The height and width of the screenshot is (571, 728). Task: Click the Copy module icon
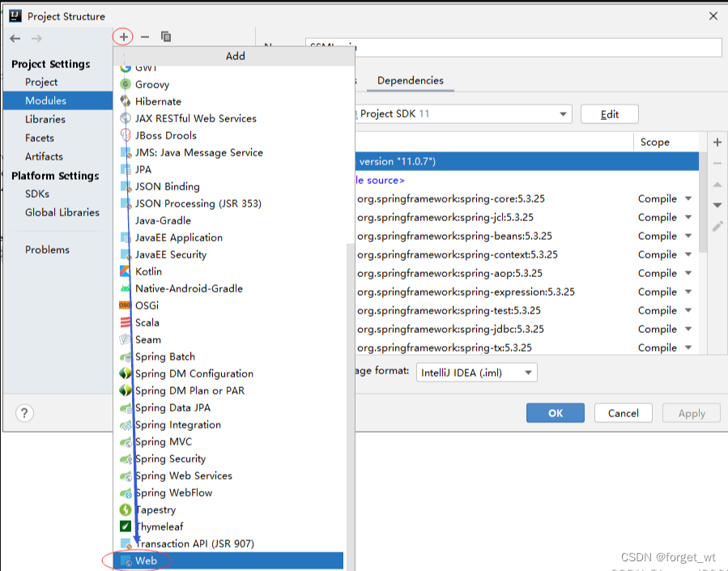tap(166, 36)
